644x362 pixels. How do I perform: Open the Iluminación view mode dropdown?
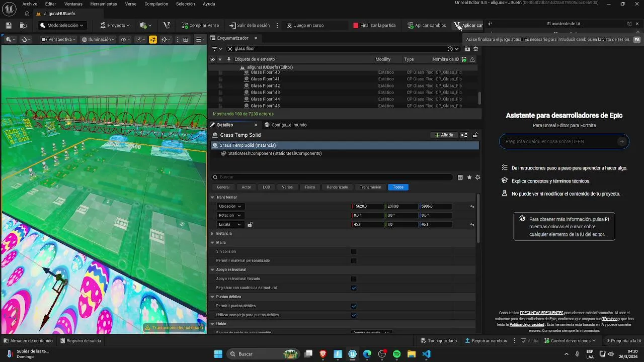pos(99,39)
